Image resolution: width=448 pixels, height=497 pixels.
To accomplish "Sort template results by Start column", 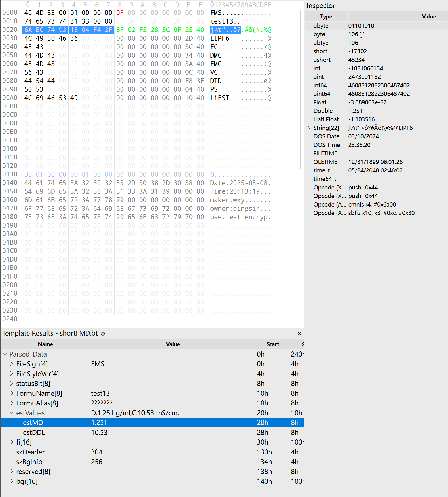I will tap(273, 344).
